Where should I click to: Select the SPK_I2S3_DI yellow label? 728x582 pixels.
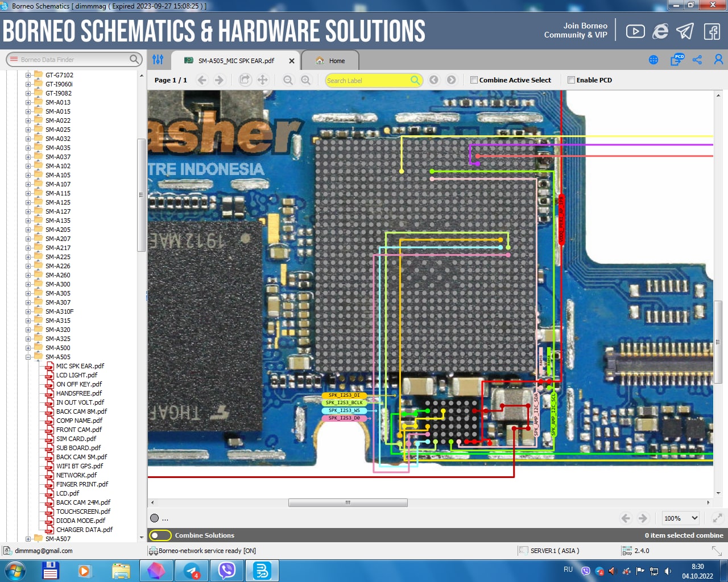pos(344,395)
